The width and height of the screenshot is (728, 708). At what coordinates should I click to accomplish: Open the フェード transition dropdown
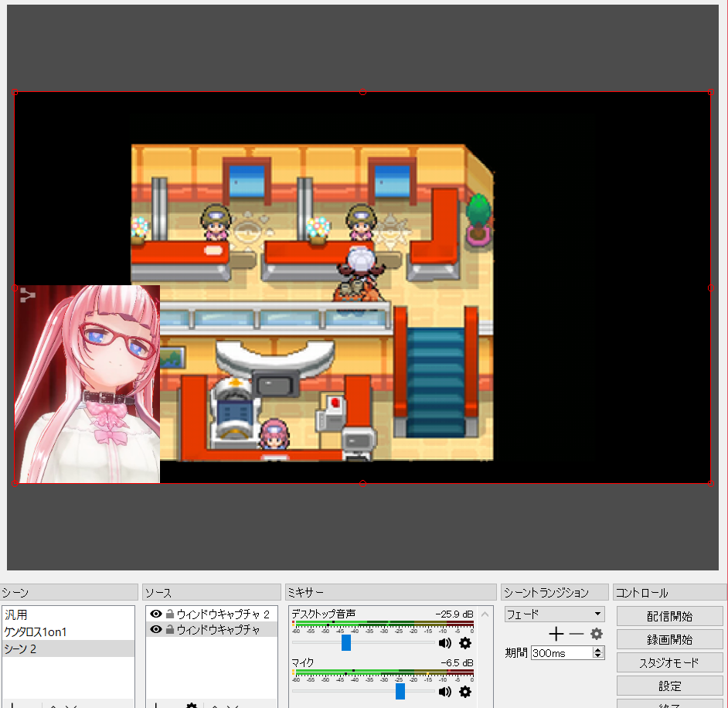(x=554, y=614)
